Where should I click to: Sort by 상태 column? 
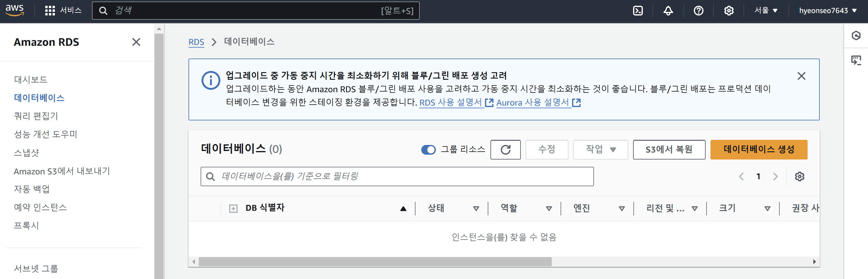(x=476, y=209)
